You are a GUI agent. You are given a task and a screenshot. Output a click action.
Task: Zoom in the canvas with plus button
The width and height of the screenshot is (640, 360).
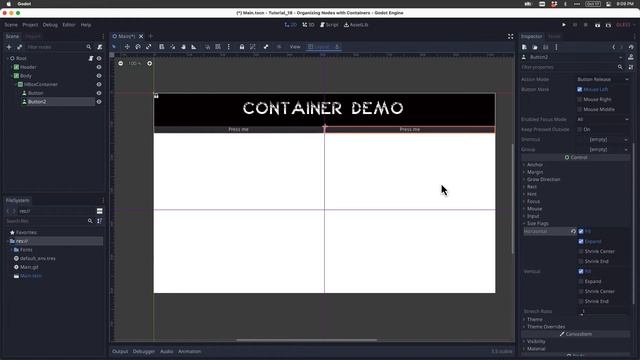tap(150, 63)
